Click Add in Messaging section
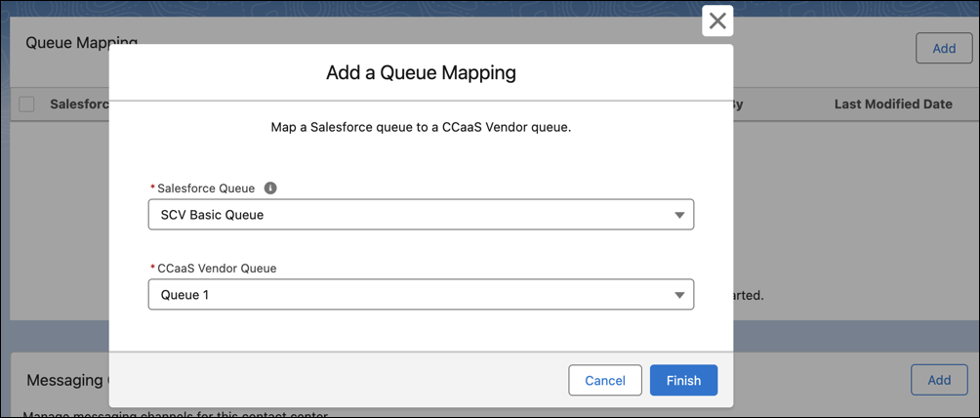Screen dimensions: 980x418 tap(939, 380)
